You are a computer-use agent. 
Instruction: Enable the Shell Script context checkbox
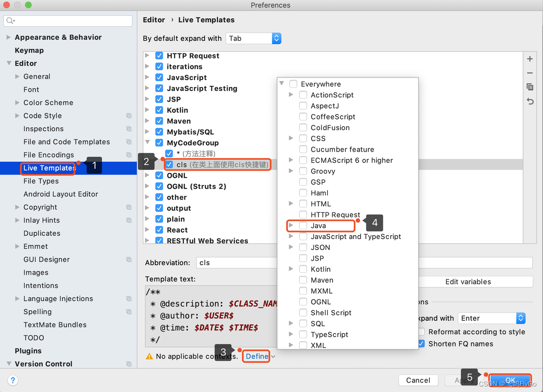tap(303, 313)
